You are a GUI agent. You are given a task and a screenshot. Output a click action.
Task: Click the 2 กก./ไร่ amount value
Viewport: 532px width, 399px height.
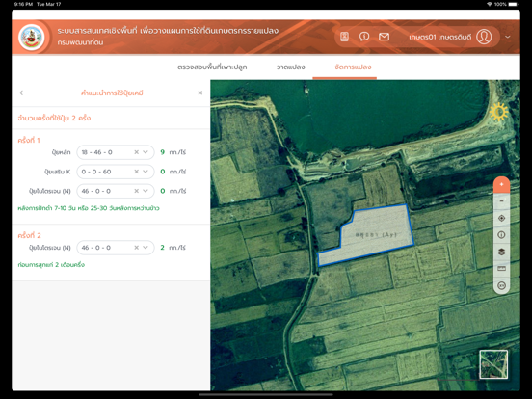[173, 248]
